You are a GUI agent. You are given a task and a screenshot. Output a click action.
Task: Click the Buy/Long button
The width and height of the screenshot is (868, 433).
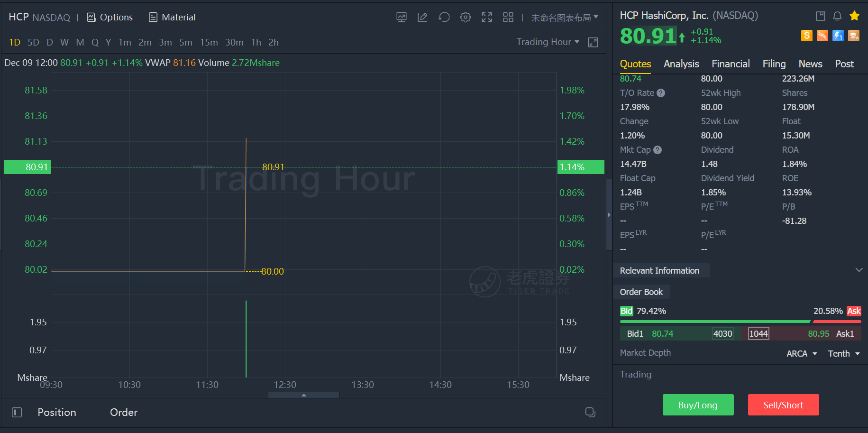698,405
